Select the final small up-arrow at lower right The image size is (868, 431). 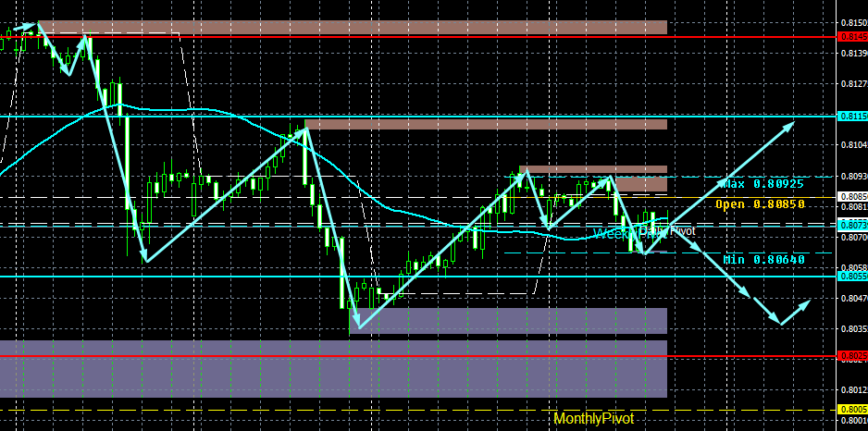pyautogui.click(x=795, y=312)
